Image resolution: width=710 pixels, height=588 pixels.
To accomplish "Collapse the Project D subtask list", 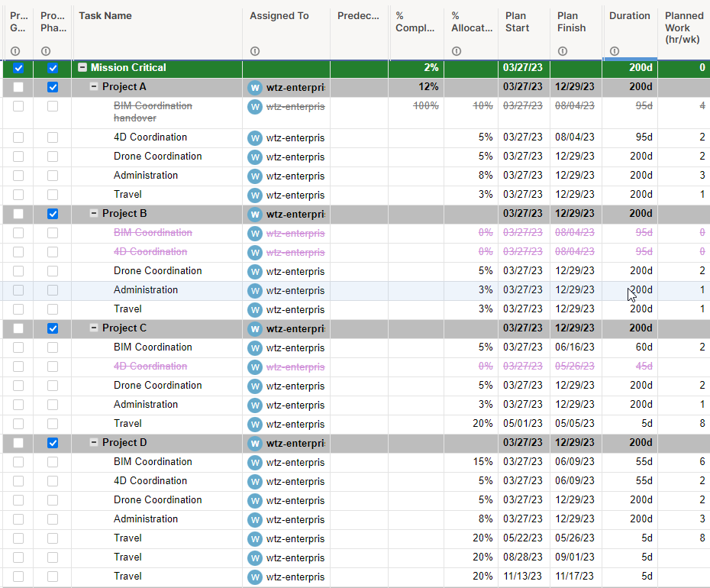I will point(95,443).
